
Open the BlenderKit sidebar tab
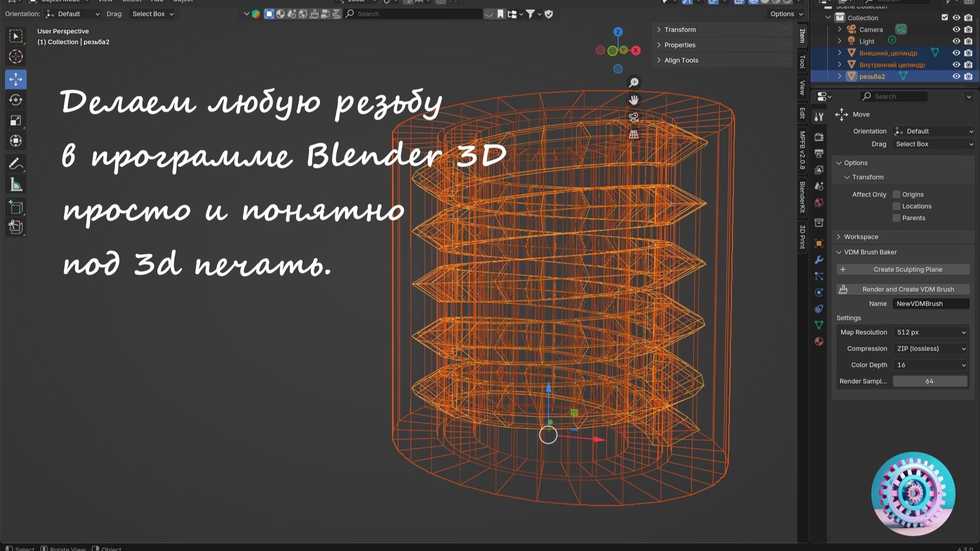tap(802, 197)
